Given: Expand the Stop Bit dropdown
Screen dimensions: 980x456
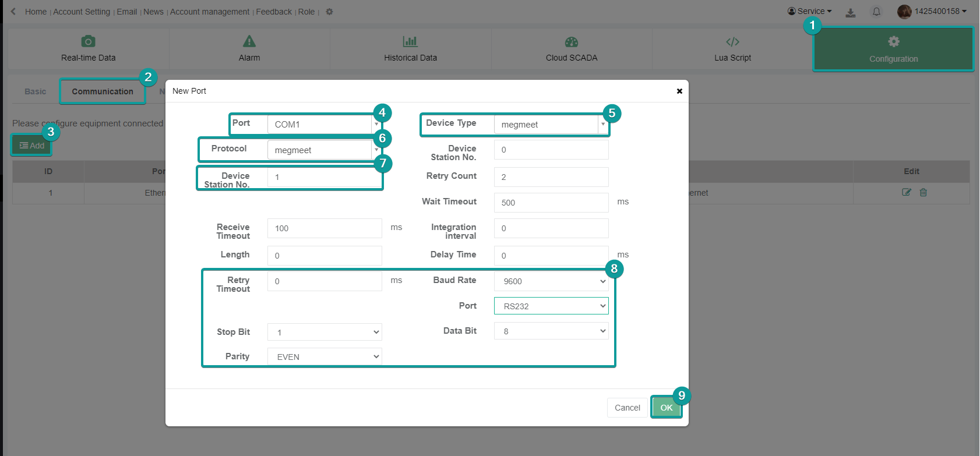Looking at the screenshot, I should [x=325, y=332].
